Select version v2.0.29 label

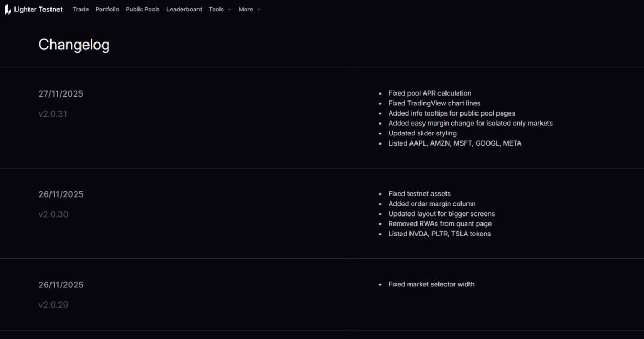pyautogui.click(x=53, y=305)
